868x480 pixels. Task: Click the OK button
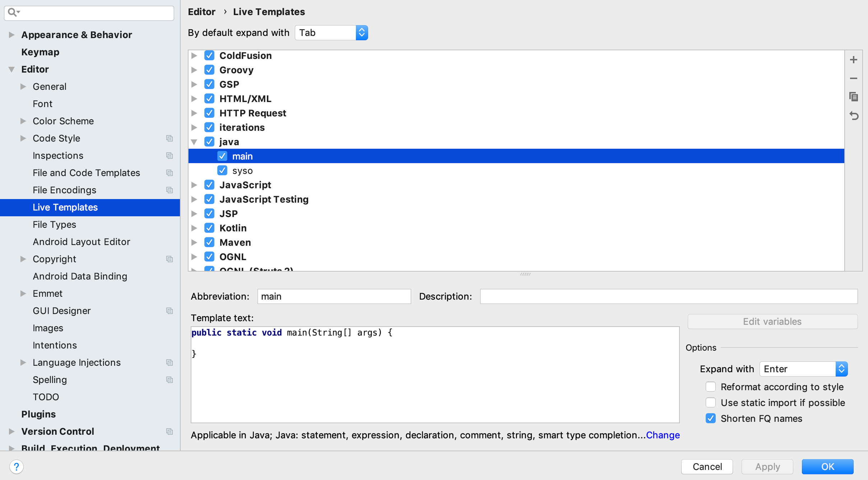click(828, 467)
